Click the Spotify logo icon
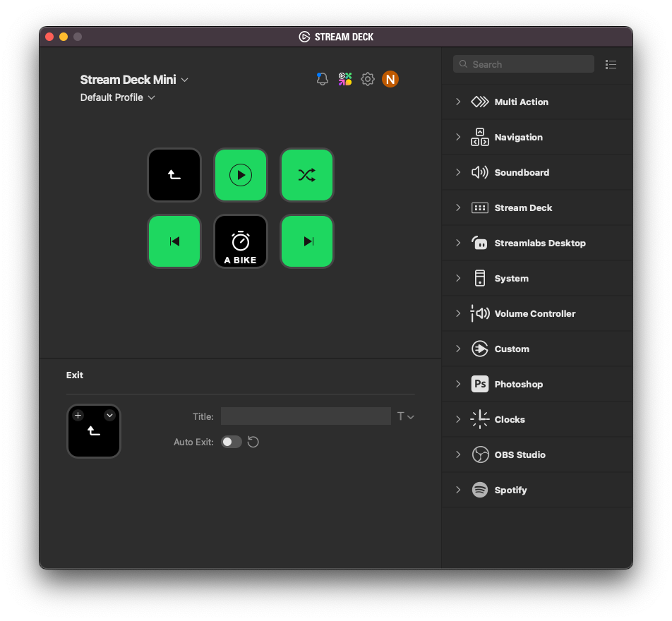672x621 pixels. click(x=480, y=490)
